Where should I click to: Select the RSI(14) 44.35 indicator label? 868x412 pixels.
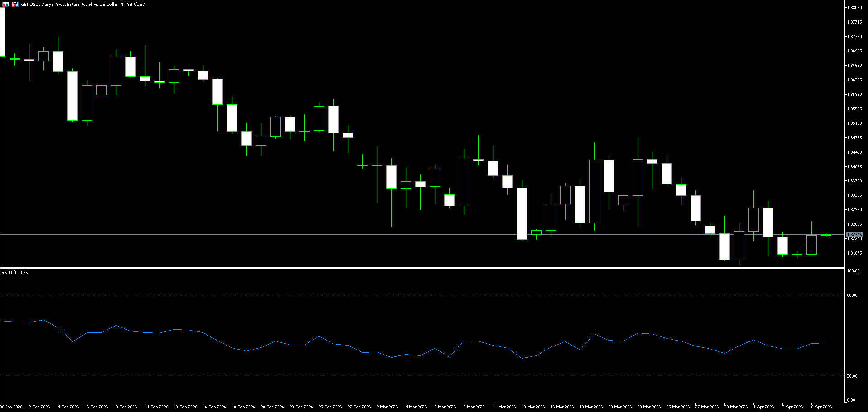point(14,272)
